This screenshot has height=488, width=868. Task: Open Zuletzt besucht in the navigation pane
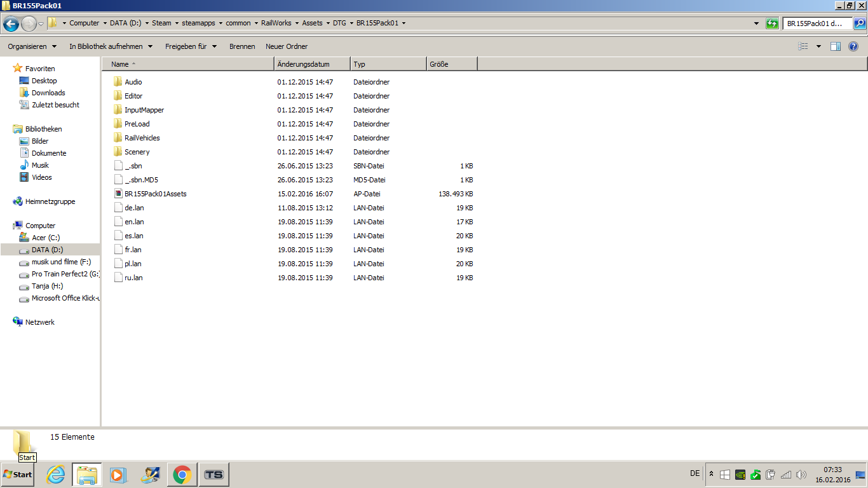(55, 105)
